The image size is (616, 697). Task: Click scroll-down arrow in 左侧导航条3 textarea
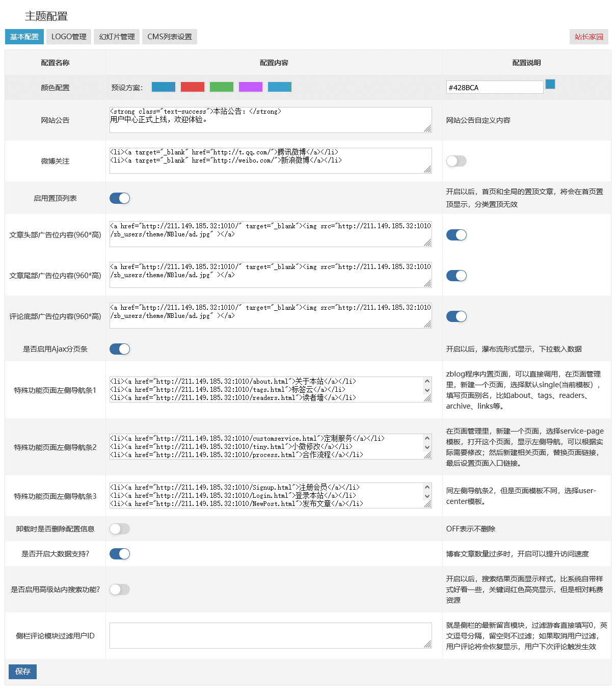(427, 496)
